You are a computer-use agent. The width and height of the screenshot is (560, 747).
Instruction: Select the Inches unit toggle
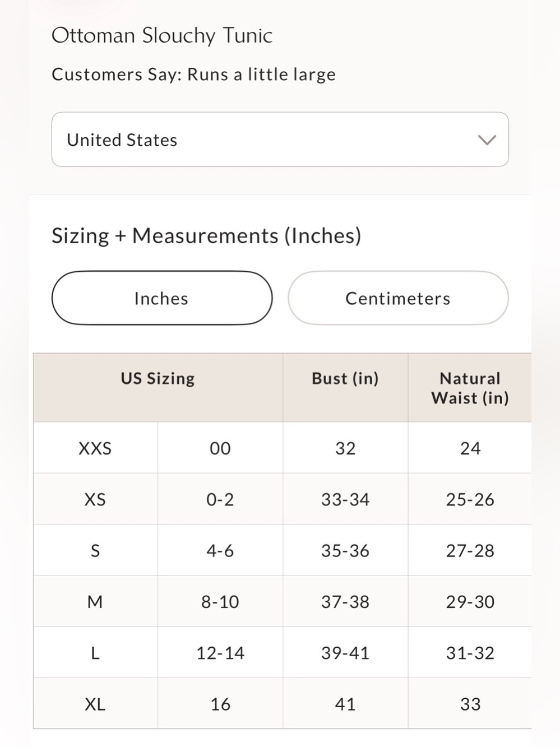pyautogui.click(x=162, y=298)
